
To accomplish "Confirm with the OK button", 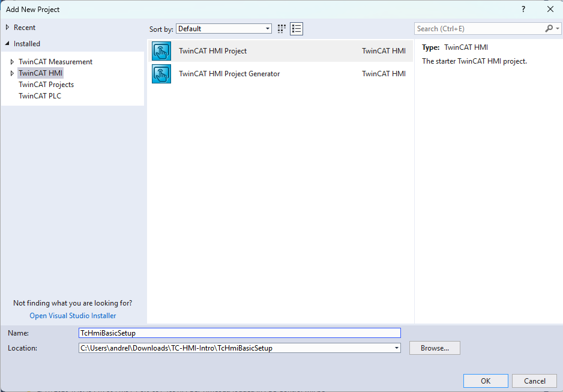I will tap(486, 381).
